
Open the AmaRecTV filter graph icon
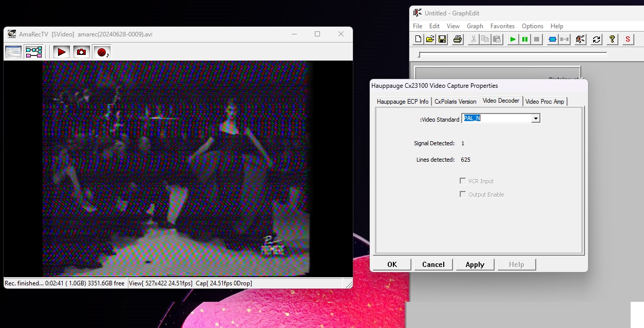pos(34,51)
